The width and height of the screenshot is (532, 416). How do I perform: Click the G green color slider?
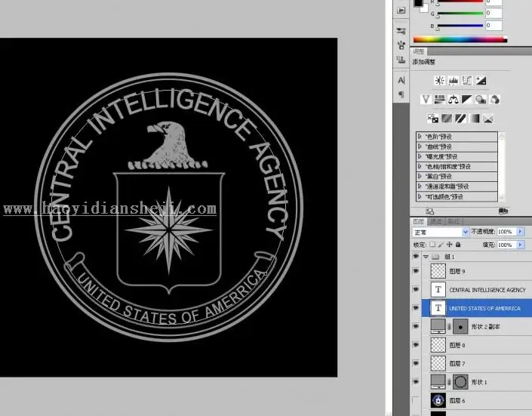click(460, 14)
